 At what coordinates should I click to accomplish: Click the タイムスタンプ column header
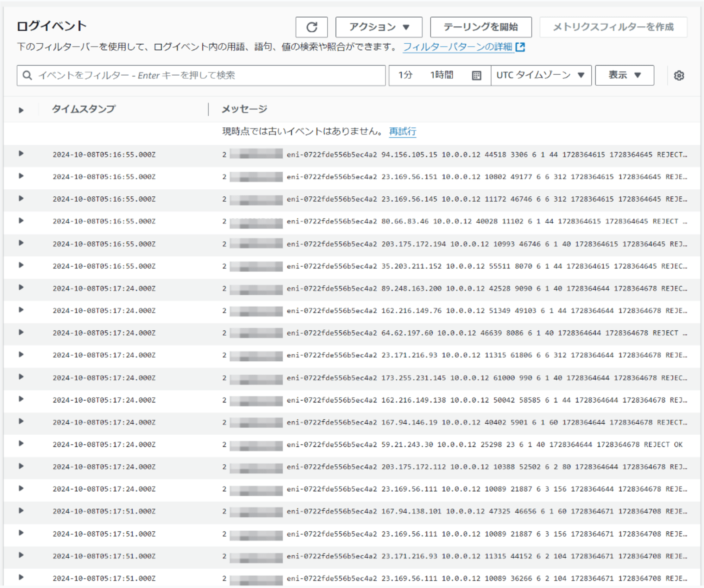click(83, 109)
